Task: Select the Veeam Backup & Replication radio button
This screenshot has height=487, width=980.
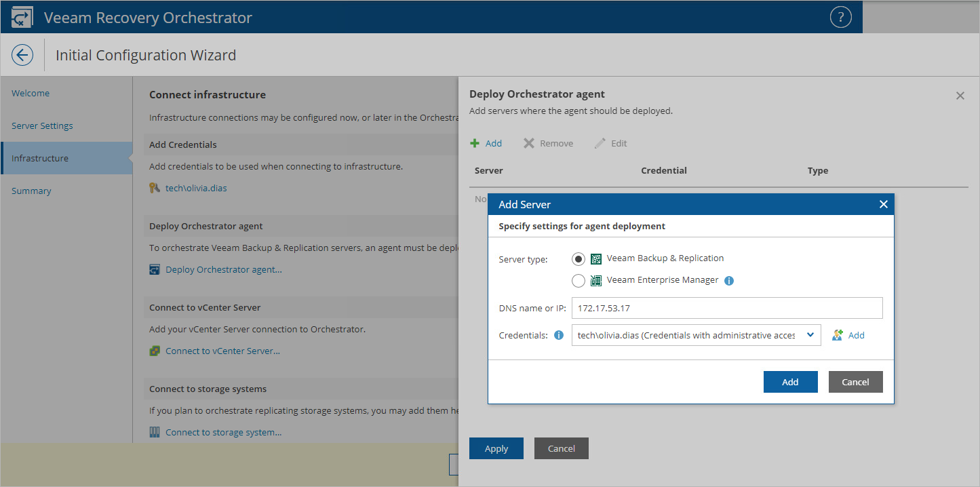Action: (x=579, y=258)
